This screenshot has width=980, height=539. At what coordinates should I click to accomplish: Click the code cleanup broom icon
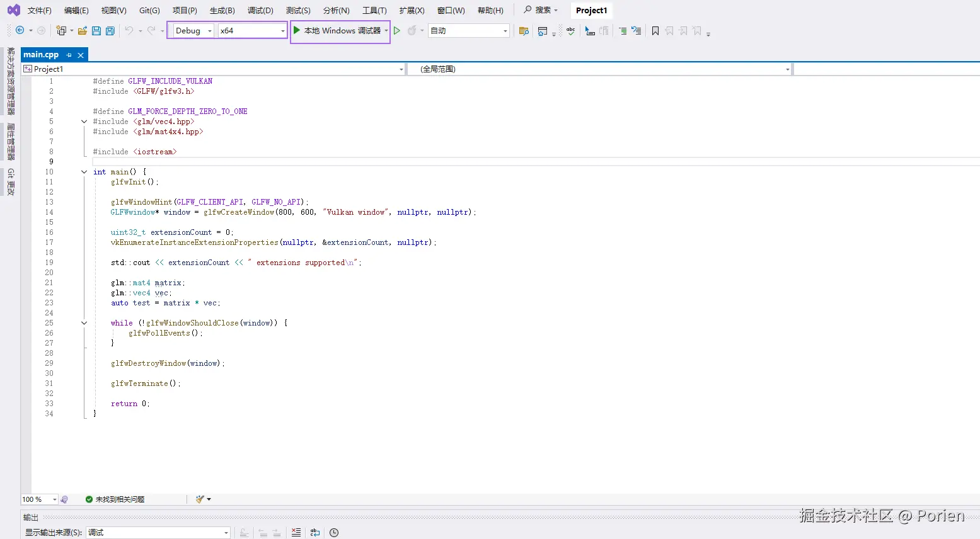click(x=200, y=499)
